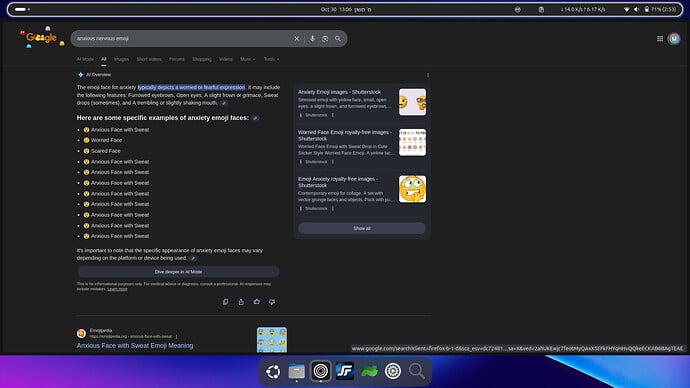Click the Emojipedia site favicon

pyautogui.click(x=81, y=333)
